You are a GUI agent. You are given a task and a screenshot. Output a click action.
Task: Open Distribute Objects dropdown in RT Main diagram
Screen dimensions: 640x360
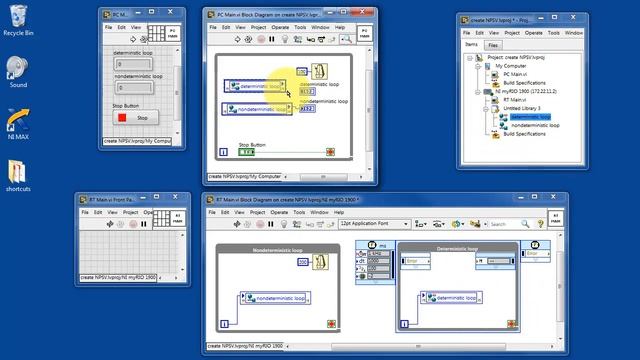[439, 224]
